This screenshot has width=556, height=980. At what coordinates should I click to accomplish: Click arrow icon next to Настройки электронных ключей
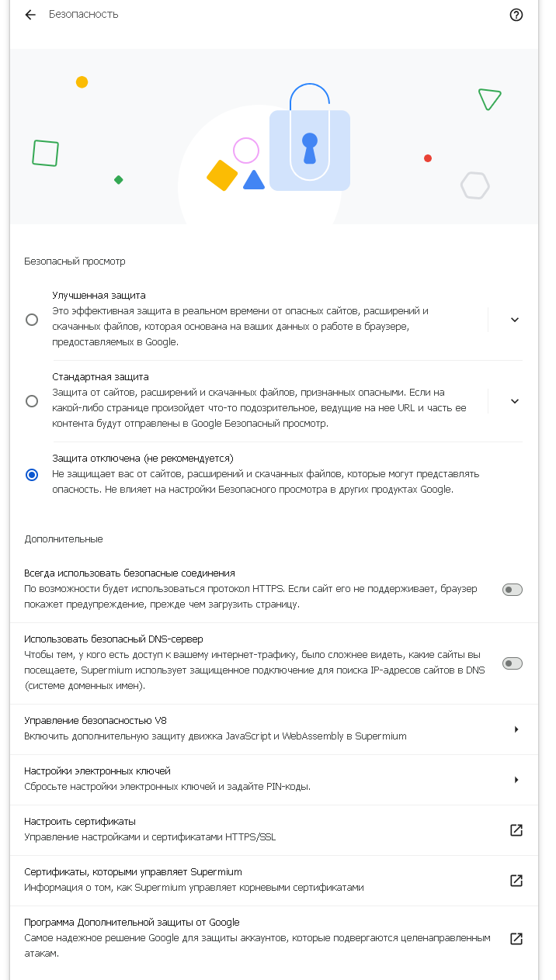click(516, 780)
